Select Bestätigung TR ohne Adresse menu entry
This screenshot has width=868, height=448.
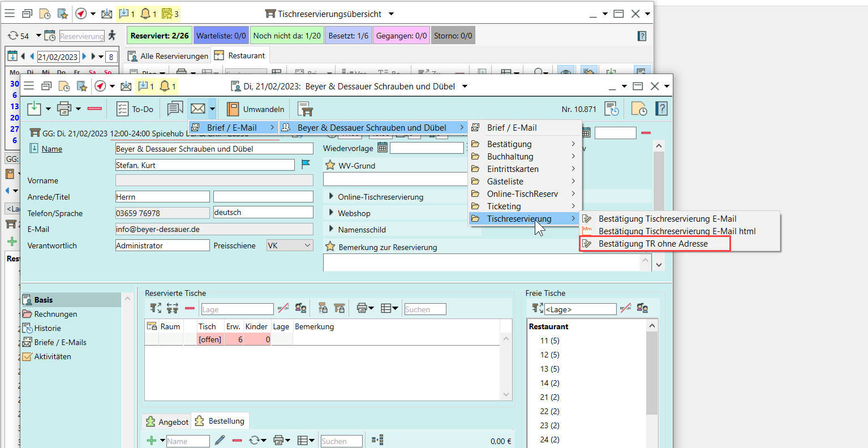(653, 244)
